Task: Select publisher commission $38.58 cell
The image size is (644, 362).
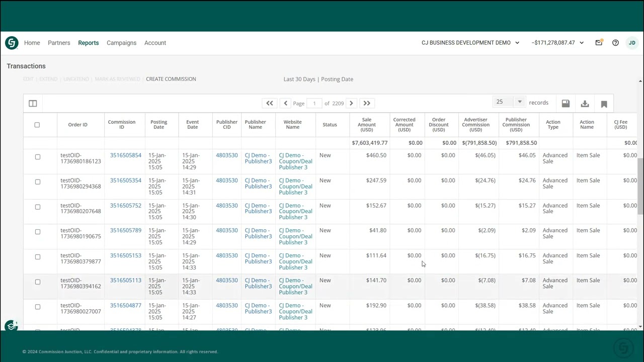Action: coord(527,306)
